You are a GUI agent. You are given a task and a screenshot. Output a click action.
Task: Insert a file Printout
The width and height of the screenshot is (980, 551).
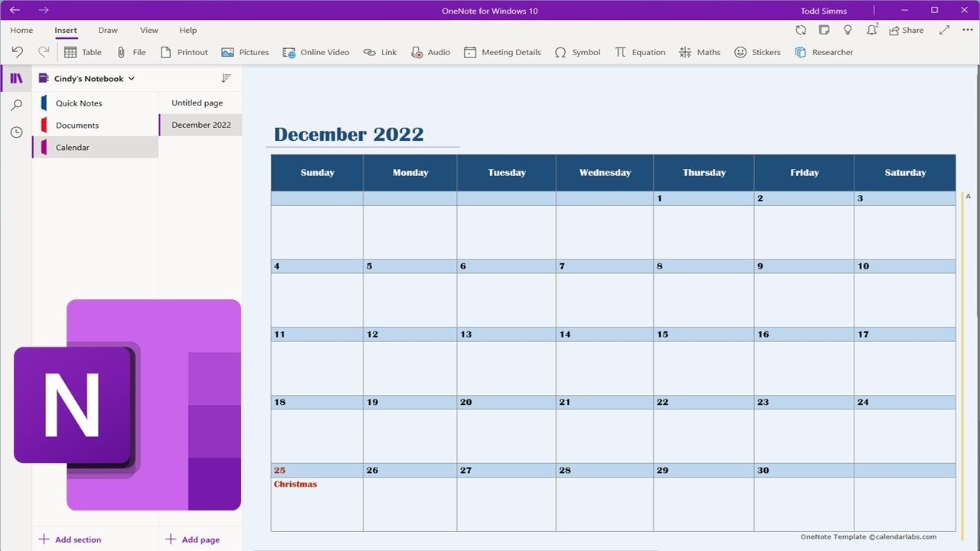[x=184, y=52]
